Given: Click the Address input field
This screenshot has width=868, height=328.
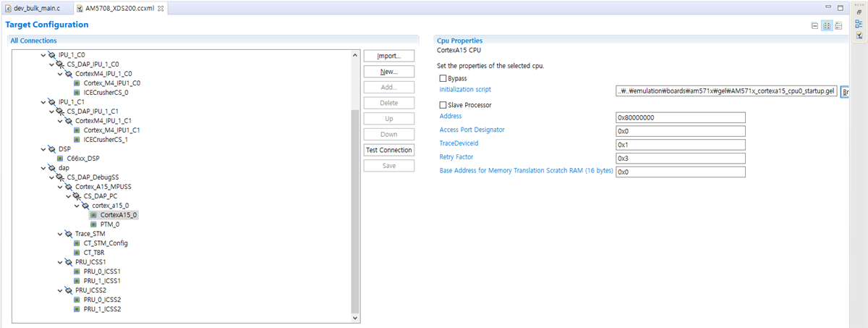Looking at the screenshot, I should click(x=680, y=117).
